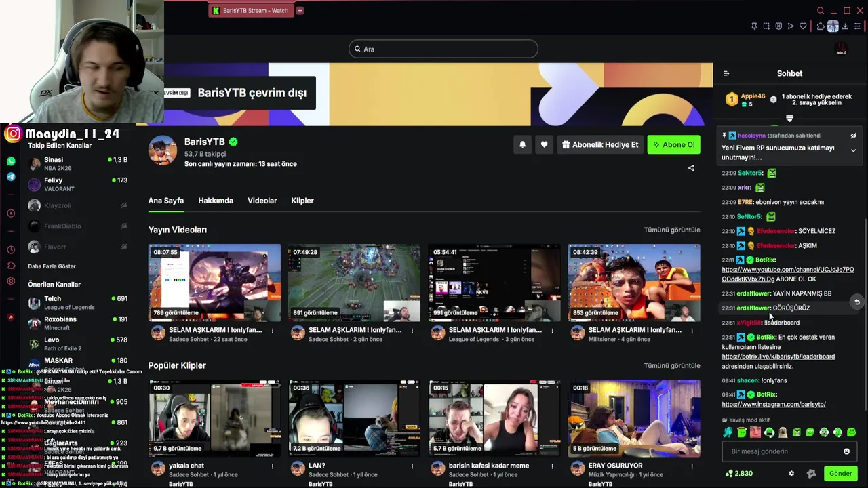Open the downloads icon in browser toolbar
The width and height of the screenshot is (868, 488).
846,26
